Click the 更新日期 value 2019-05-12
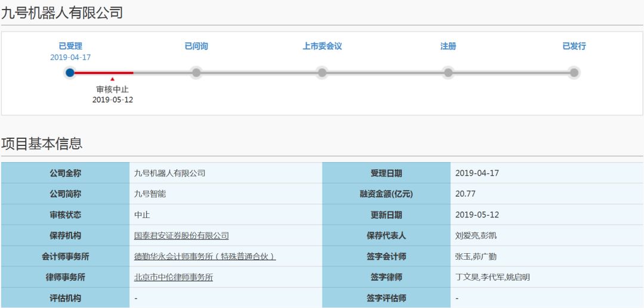The image size is (644, 308). click(477, 215)
